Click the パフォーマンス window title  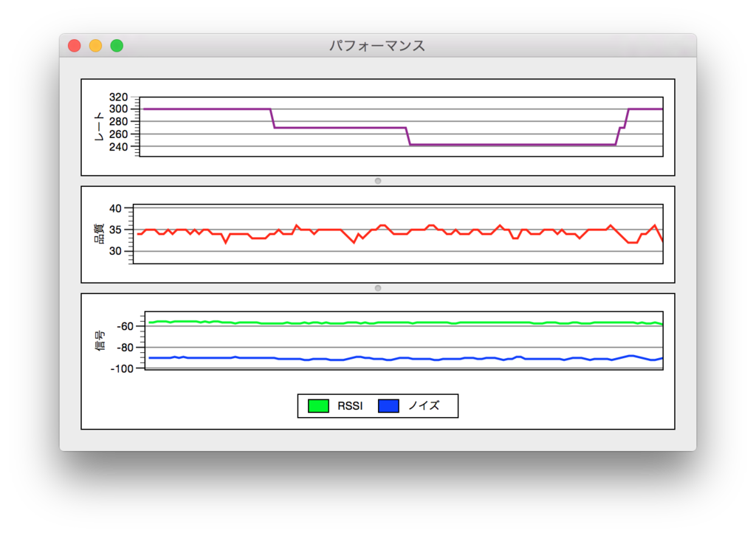point(377,46)
